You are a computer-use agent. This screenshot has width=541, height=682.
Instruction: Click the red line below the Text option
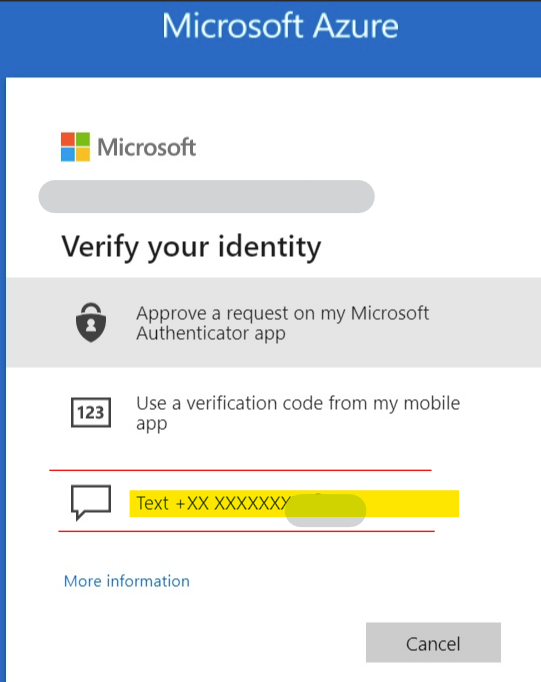point(246,531)
